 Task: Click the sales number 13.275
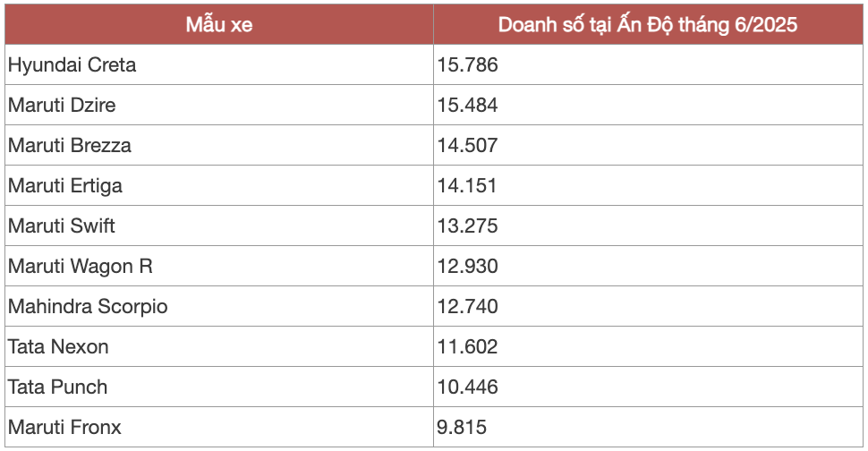click(467, 226)
